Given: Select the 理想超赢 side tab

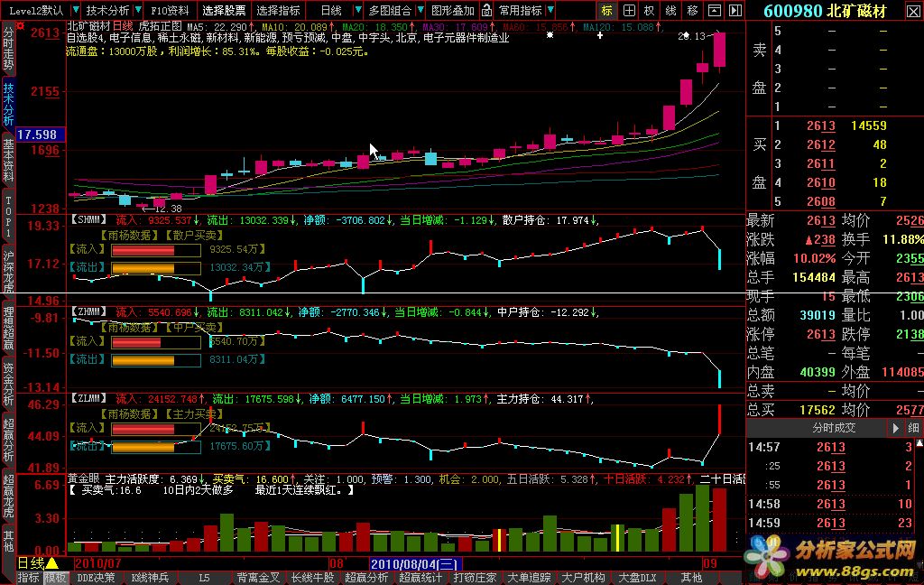Looking at the screenshot, I should [8, 328].
